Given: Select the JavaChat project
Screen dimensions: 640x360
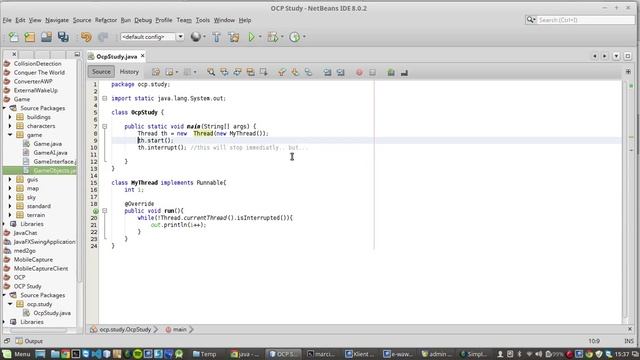Looking at the screenshot, I should [25, 233].
